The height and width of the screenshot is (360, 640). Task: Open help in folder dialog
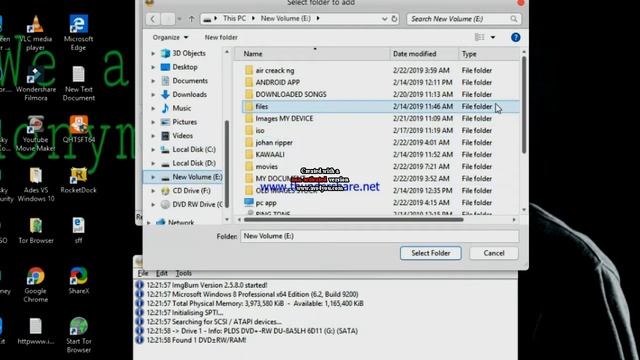pos(516,38)
